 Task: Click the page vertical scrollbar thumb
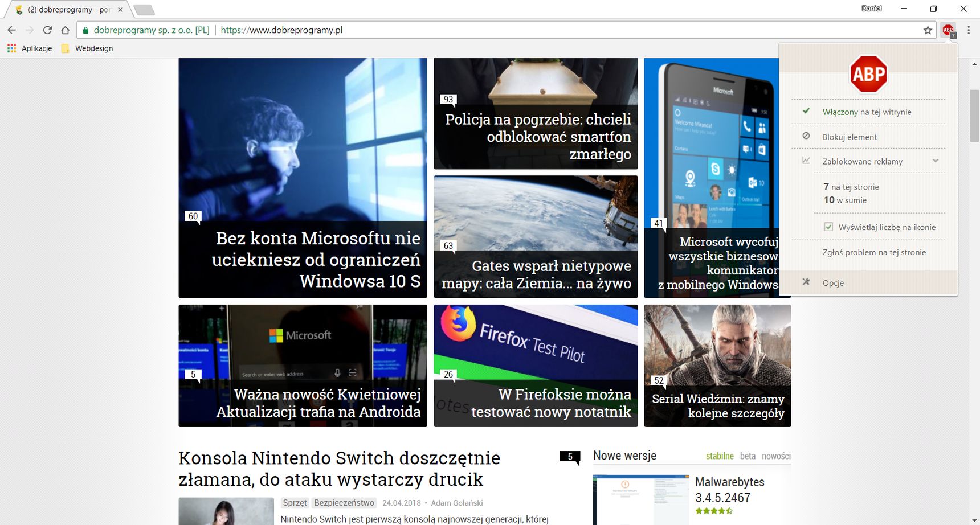[974, 116]
